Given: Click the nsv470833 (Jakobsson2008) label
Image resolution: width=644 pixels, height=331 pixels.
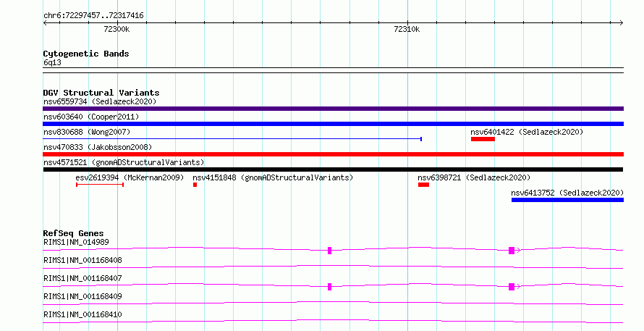Looking at the screenshot, I should pos(98,147).
